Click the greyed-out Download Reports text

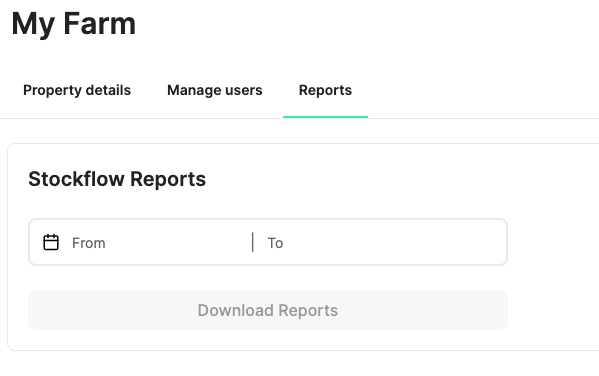268,310
